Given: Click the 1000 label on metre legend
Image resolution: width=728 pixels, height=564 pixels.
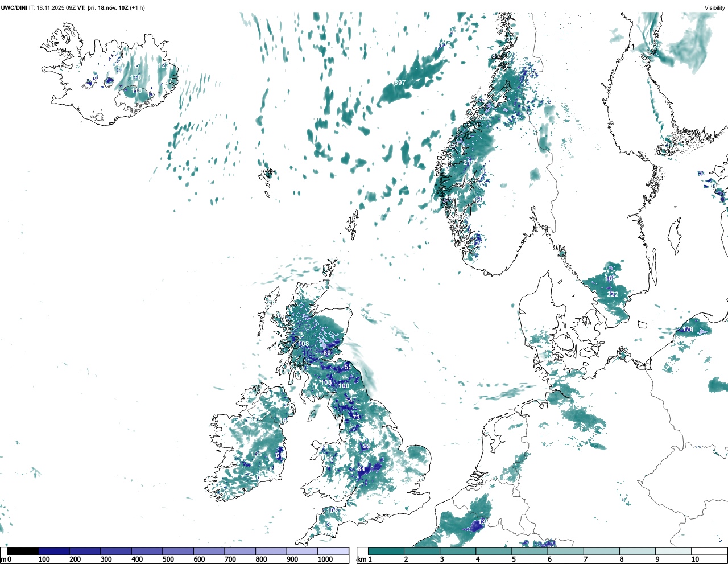Looking at the screenshot, I should (x=325, y=559).
